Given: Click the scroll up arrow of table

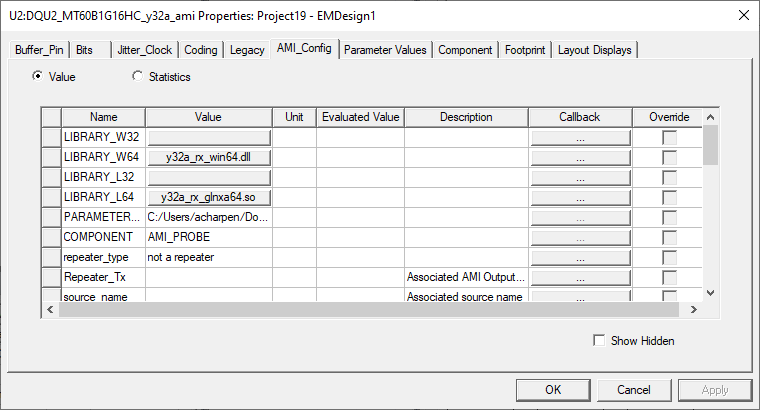Looking at the screenshot, I should click(711, 117).
